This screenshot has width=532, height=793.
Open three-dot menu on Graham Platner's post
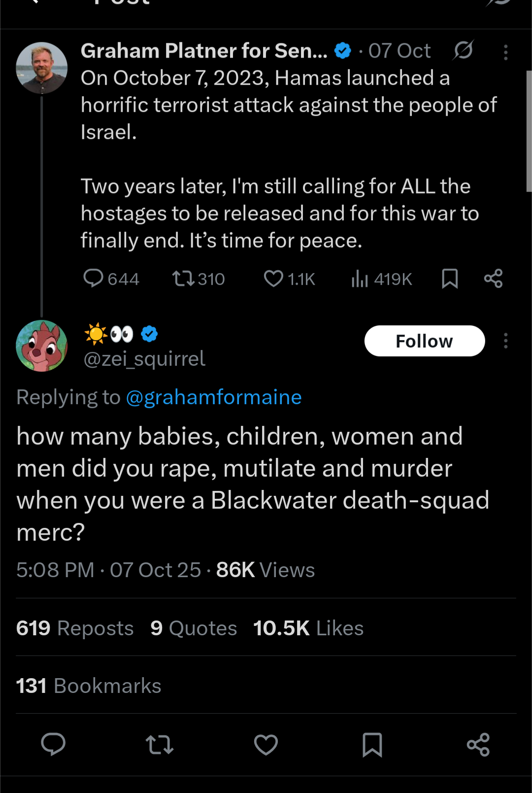click(x=505, y=52)
